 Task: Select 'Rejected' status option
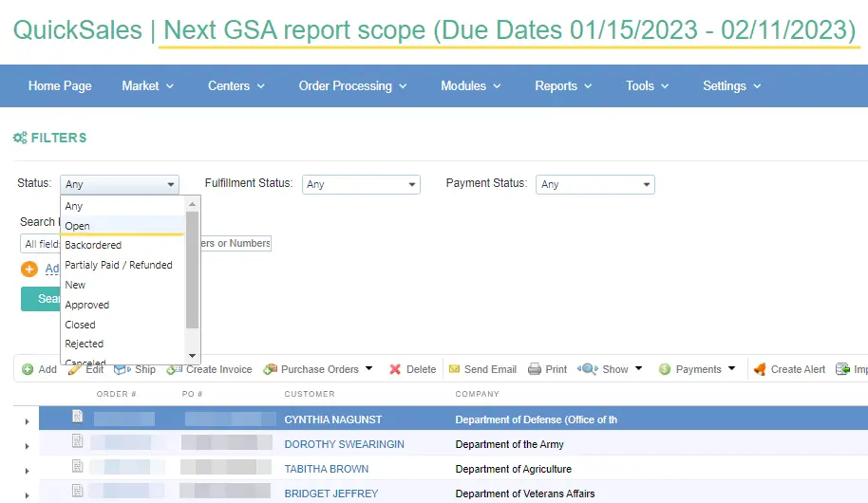click(x=123, y=344)
